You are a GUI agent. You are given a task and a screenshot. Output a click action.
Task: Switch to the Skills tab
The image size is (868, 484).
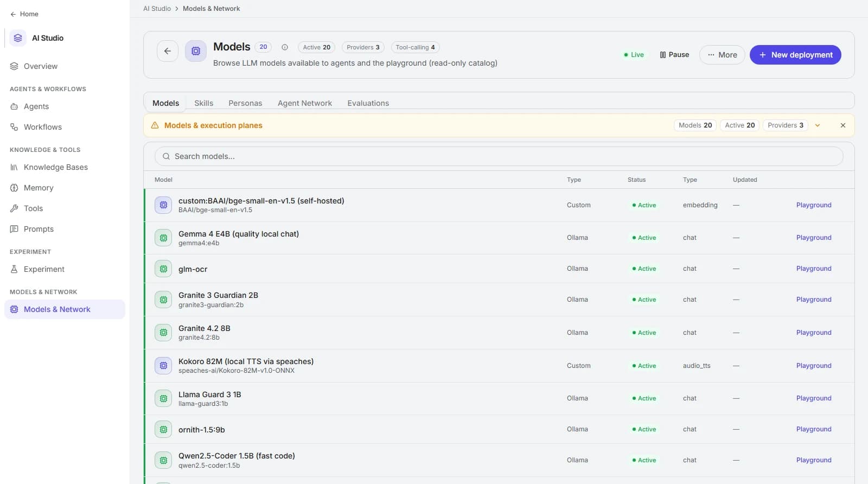pyautogui.click(x=203, y=103)
